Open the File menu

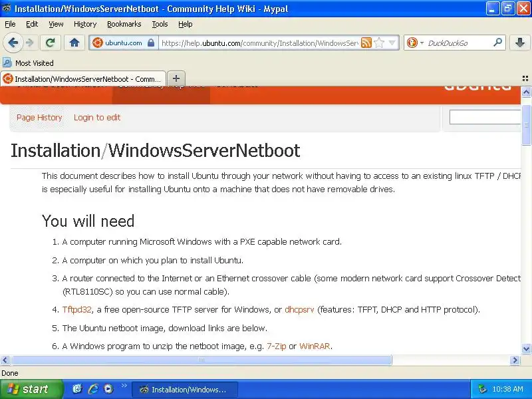10,24
